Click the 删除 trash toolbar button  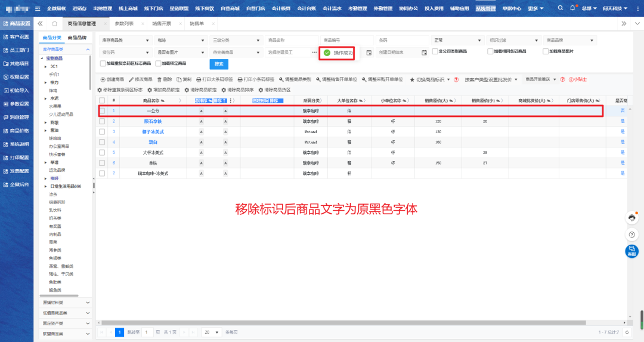pyautogui.click(x=164, y=79)
